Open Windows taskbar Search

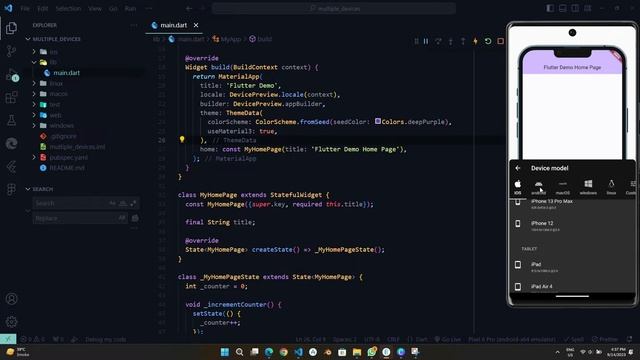click(x=240, y=352)
